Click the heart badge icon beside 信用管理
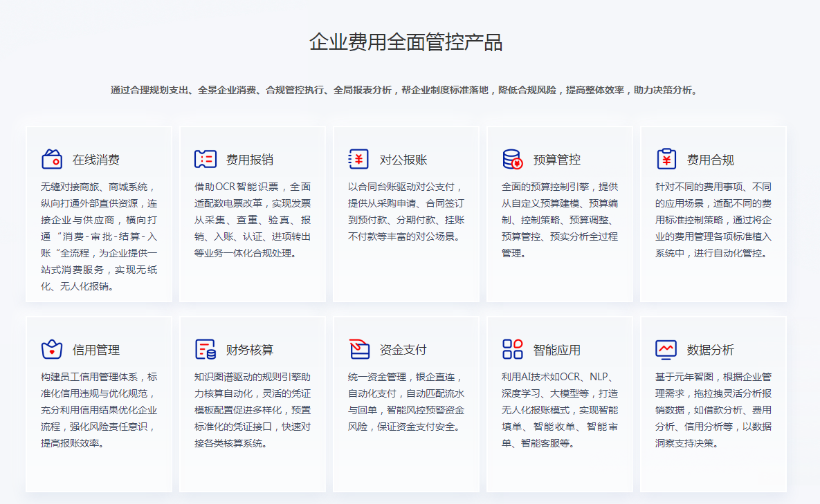The height and width of the screenshot is (504, 820). click(52, 349)
